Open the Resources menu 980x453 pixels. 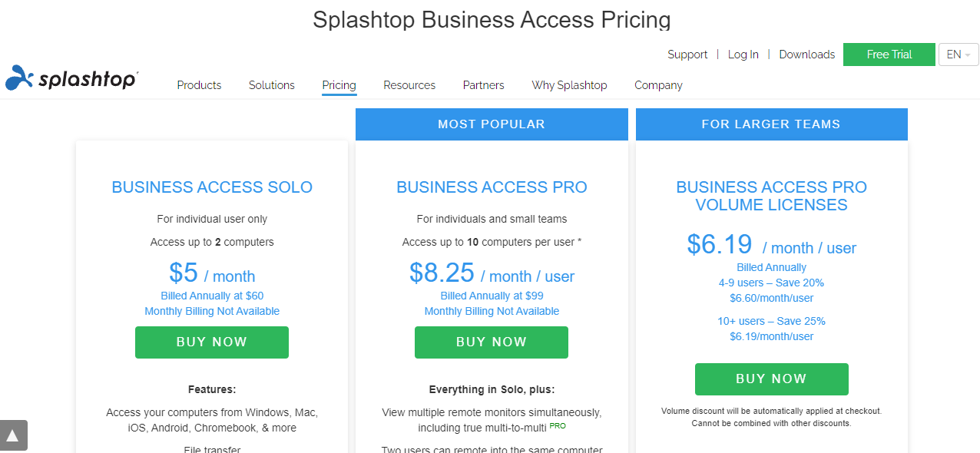click(x=409, y=85)
